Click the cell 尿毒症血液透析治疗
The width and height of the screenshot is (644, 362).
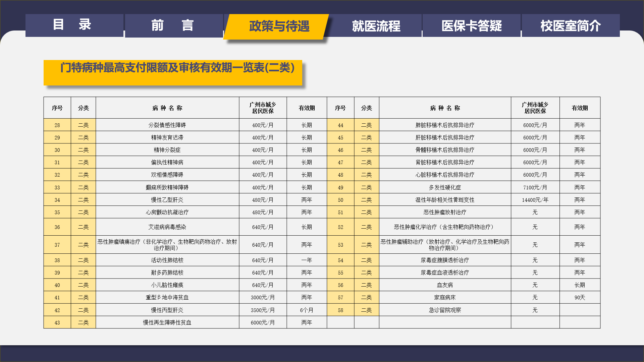coord(445,273)
